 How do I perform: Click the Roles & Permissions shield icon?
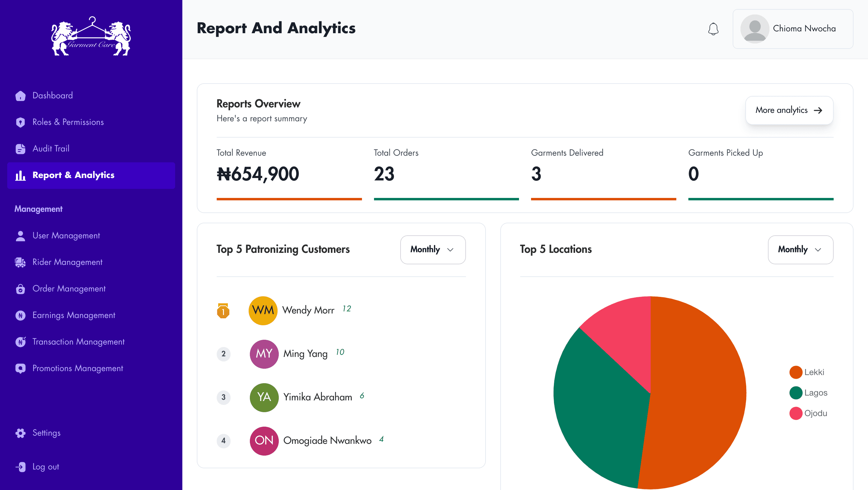20,122
